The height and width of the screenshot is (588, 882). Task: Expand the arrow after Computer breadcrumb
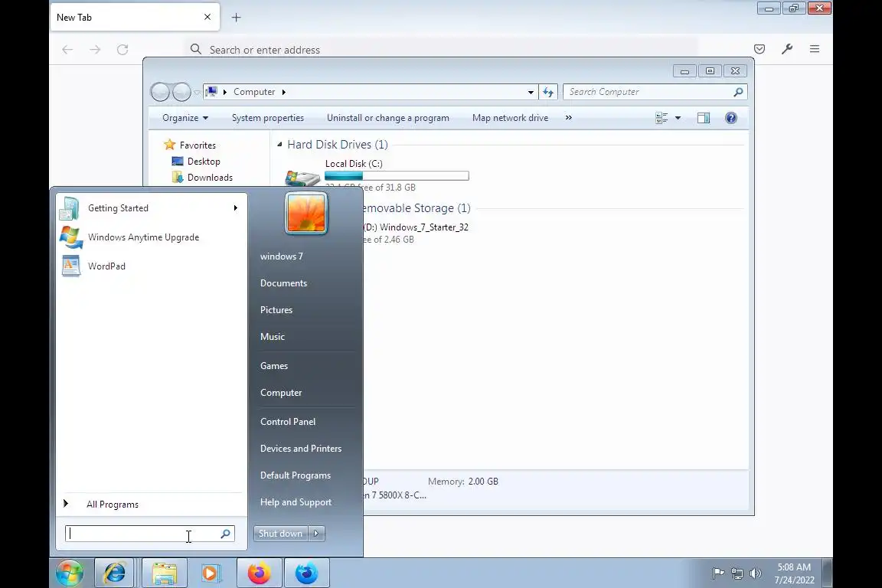coord(284,92)
